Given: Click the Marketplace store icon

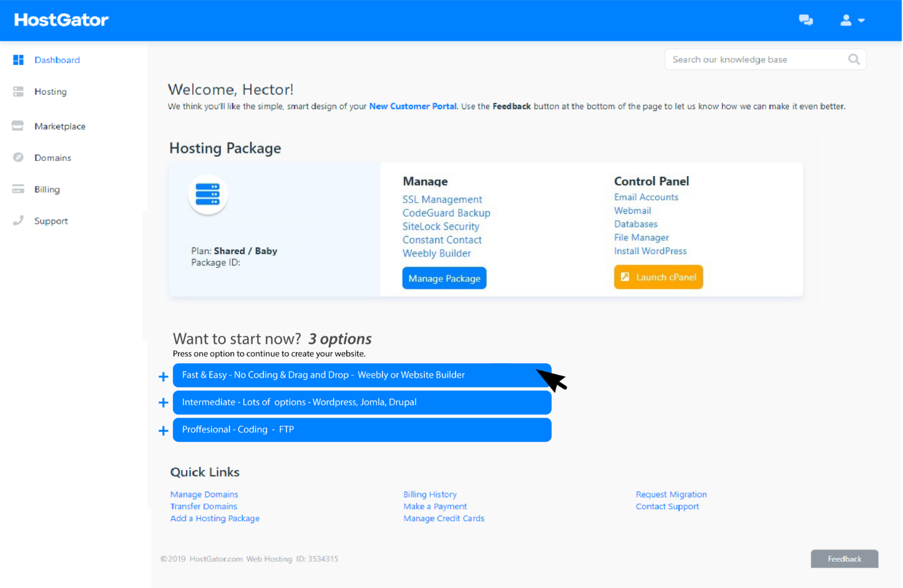Looking at the screenshot, I should tap(17, 125).
